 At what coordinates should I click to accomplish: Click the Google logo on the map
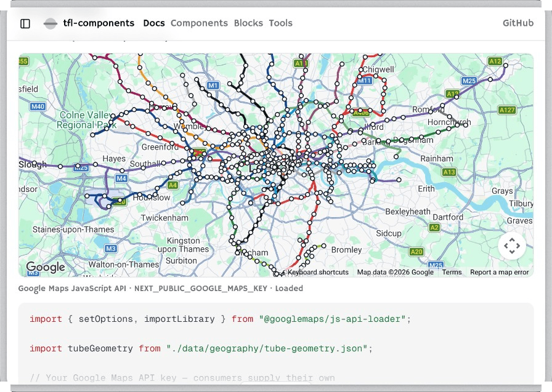click(x=46, y=267)
